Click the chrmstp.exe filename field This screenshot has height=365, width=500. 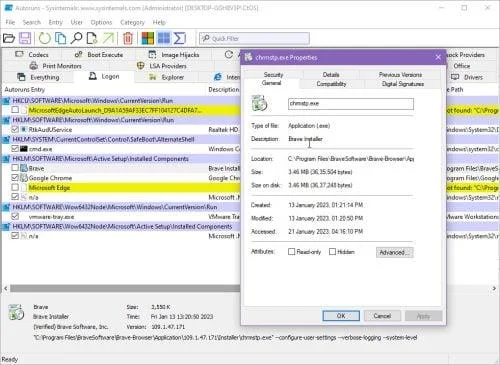click(x=351, y=104)
